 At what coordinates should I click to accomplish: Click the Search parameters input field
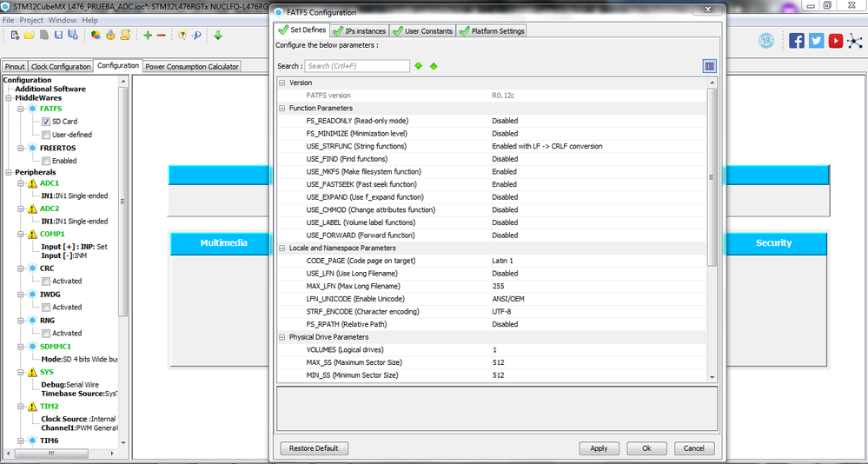(357, 66)
